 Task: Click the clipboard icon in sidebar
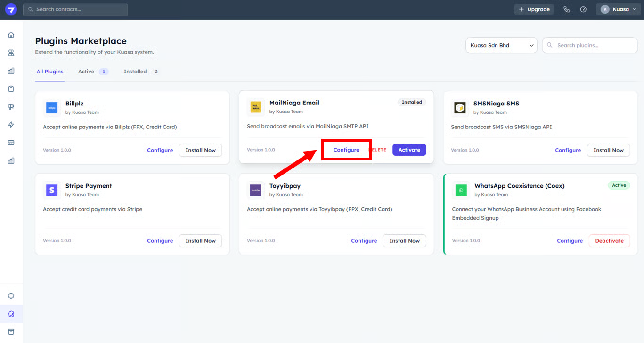(11, 89)
